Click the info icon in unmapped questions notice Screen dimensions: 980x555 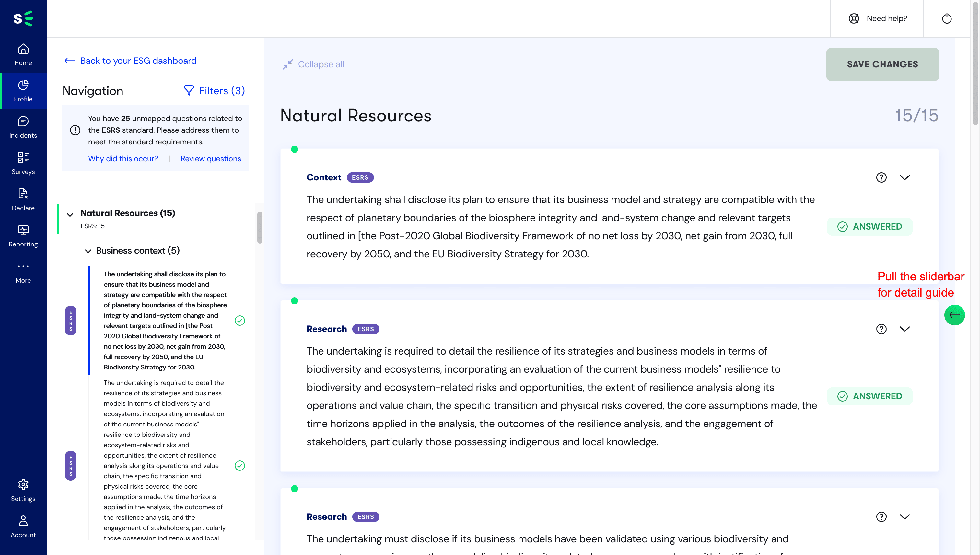(x=75, y=130)
